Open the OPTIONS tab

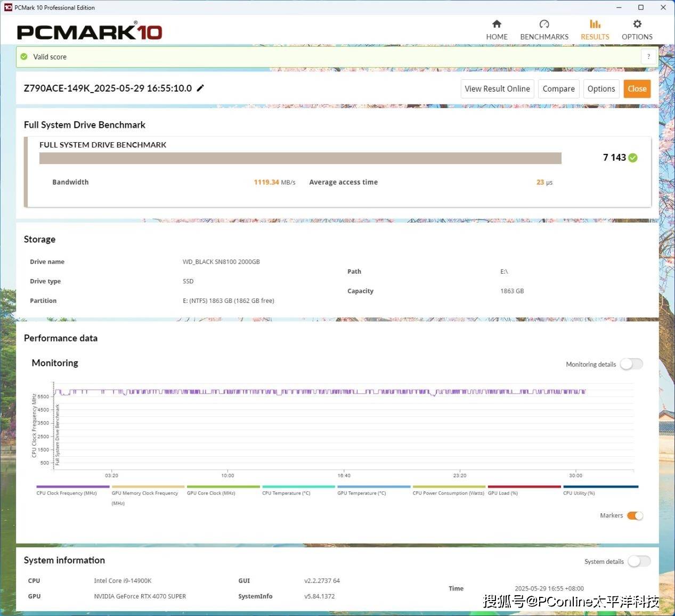[637, 30]
